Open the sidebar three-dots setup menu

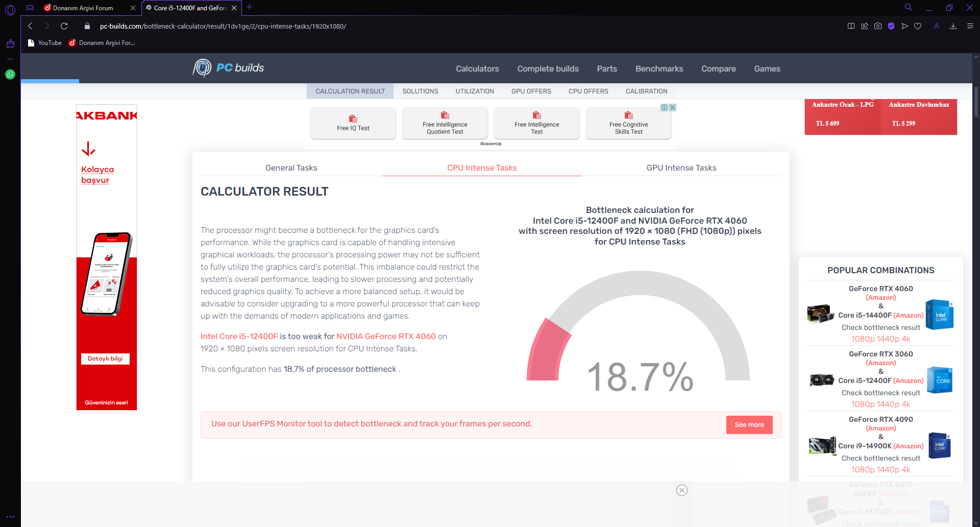(10, 517)
